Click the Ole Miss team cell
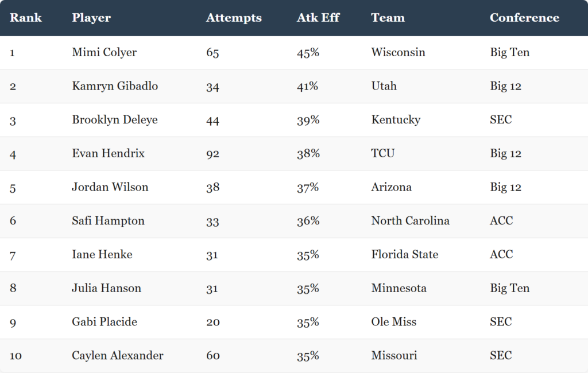The width and height of the screenshot is (588, 373). 394,322
